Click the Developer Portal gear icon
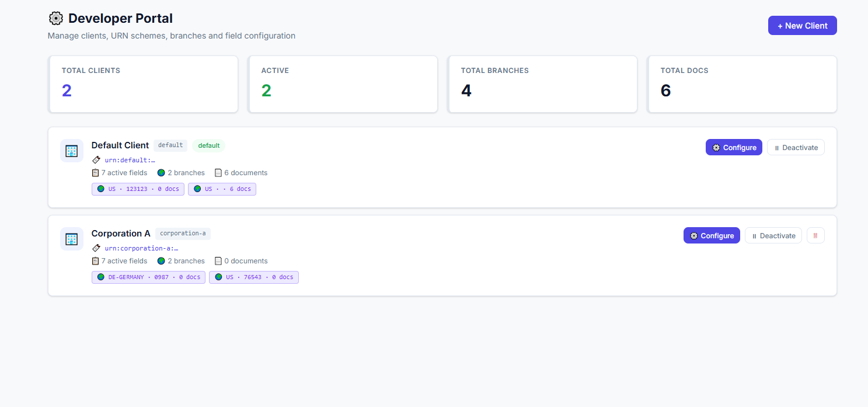 [55, 18]
